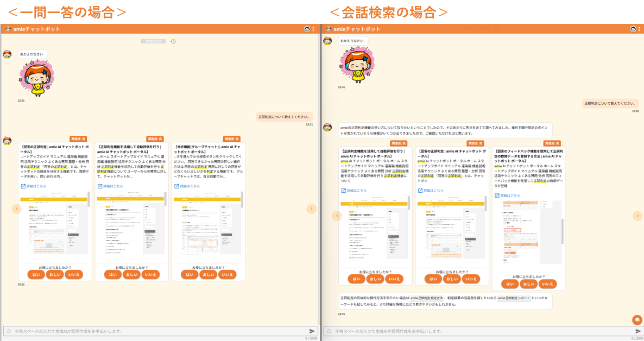
Task: Open the three-dot menu in right chatbot header
Action: (640, 29)
